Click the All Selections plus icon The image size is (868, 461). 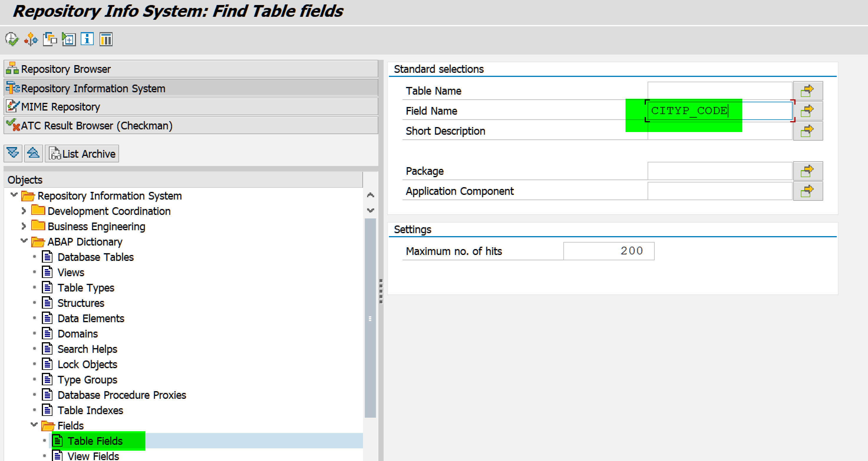69,39
